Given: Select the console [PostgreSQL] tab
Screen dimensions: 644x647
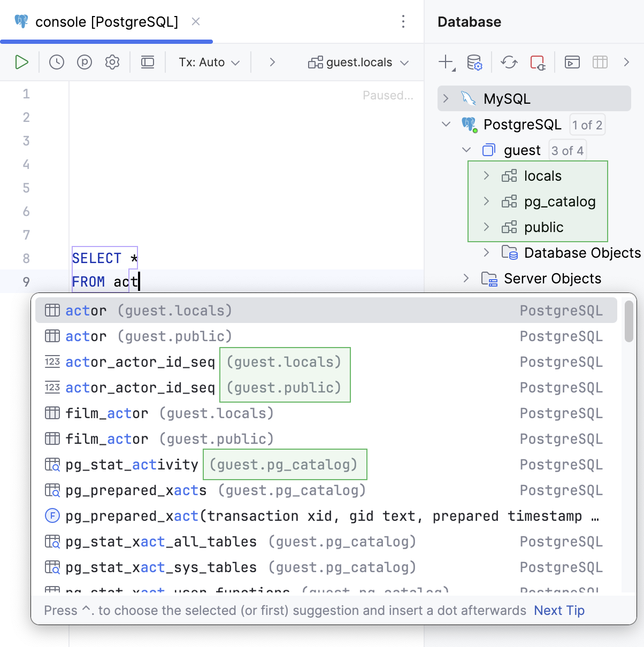Looking at the screenshot, I should click(x=106, y=22).
